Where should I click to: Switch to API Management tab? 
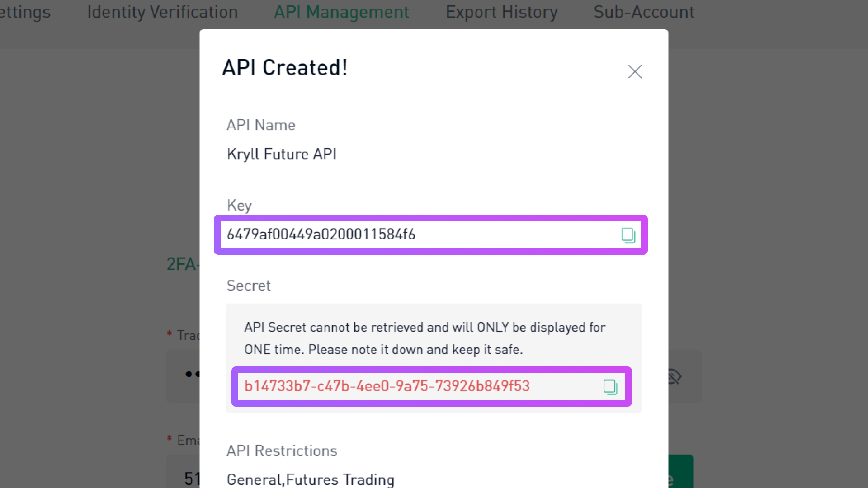pyautogui.click(x=341, y=12)
